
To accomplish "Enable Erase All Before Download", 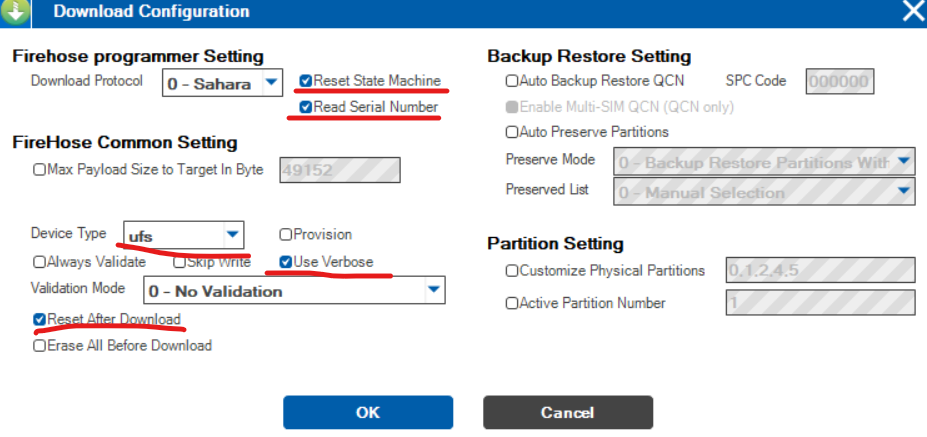I will [40, 346].
